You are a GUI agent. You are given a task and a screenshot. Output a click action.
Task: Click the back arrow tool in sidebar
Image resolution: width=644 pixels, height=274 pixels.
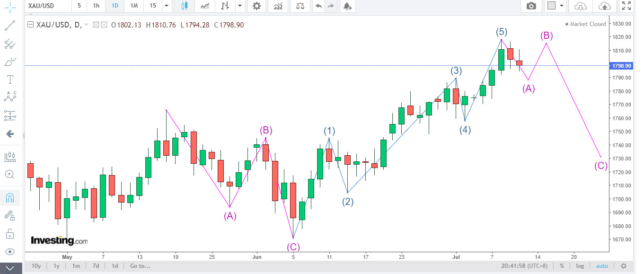click(10, 134)
